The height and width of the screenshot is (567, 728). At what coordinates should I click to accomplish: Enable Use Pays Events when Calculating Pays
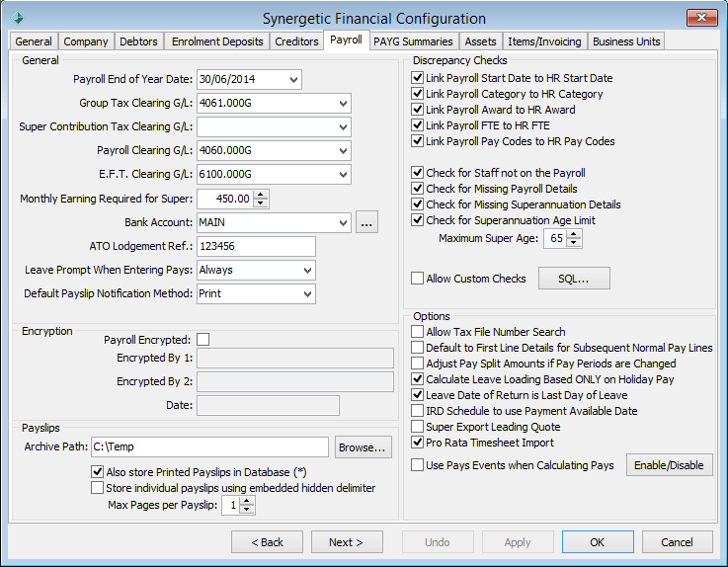(x=418, y=465)
